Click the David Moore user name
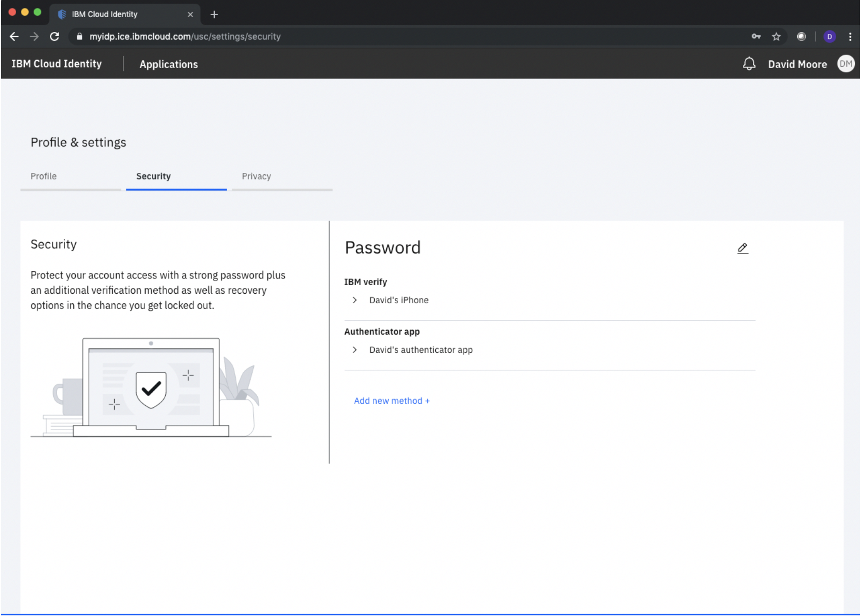Image resolution: width=861 pixels, height=616 pixels. (x=797, y=64)
